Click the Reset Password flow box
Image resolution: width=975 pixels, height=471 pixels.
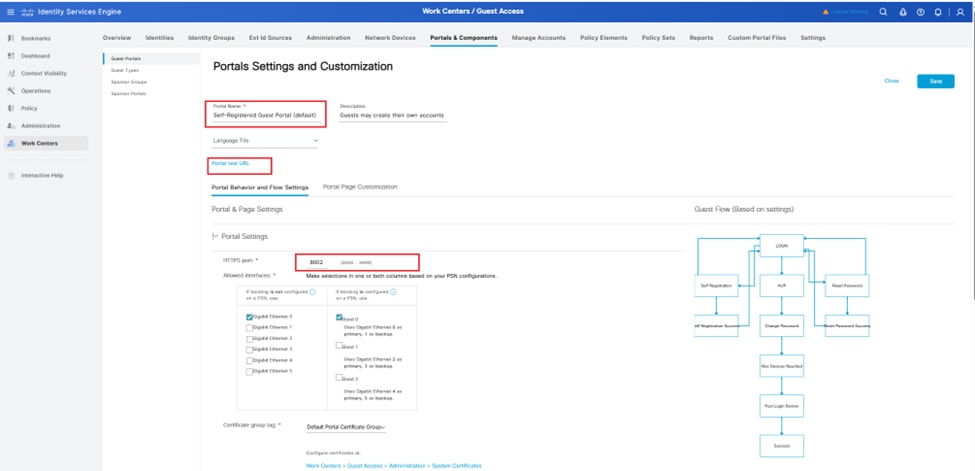pos(847,286)
